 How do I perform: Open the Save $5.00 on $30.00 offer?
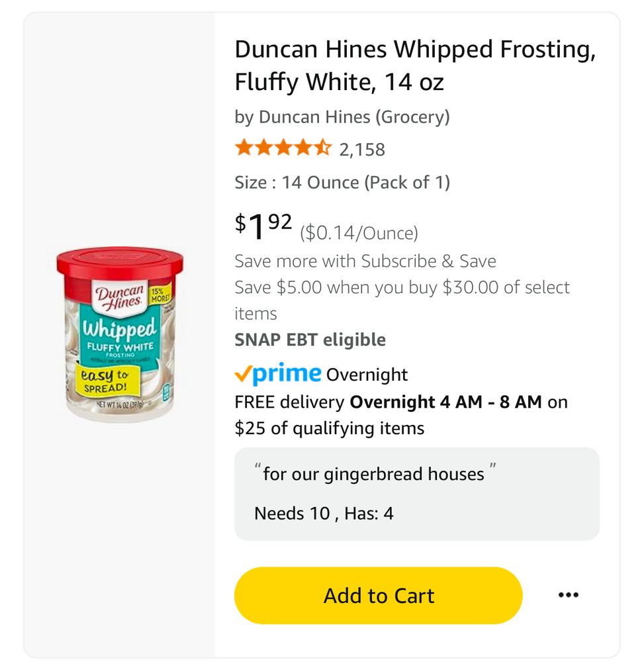401,288
